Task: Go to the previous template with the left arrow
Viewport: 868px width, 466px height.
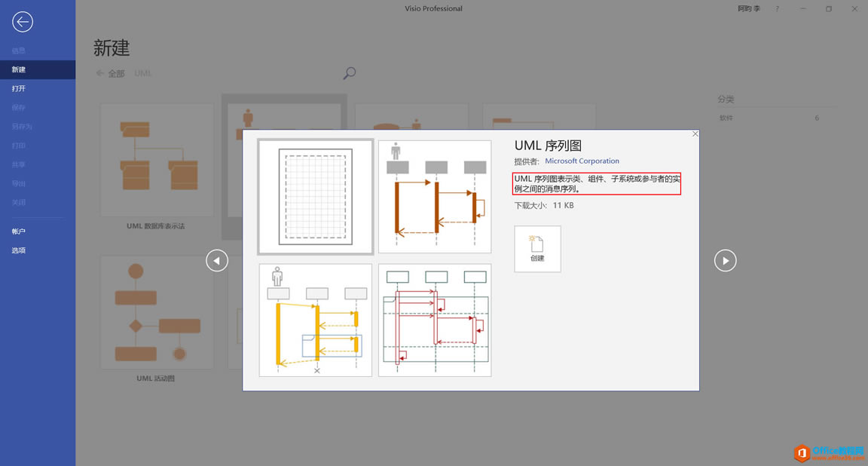Action: (x=216, y=260)
